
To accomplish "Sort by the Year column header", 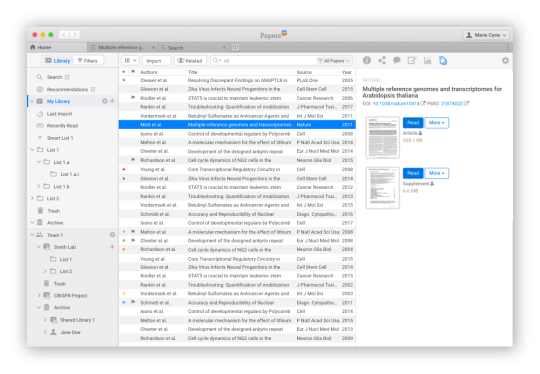I will [347, 72].
